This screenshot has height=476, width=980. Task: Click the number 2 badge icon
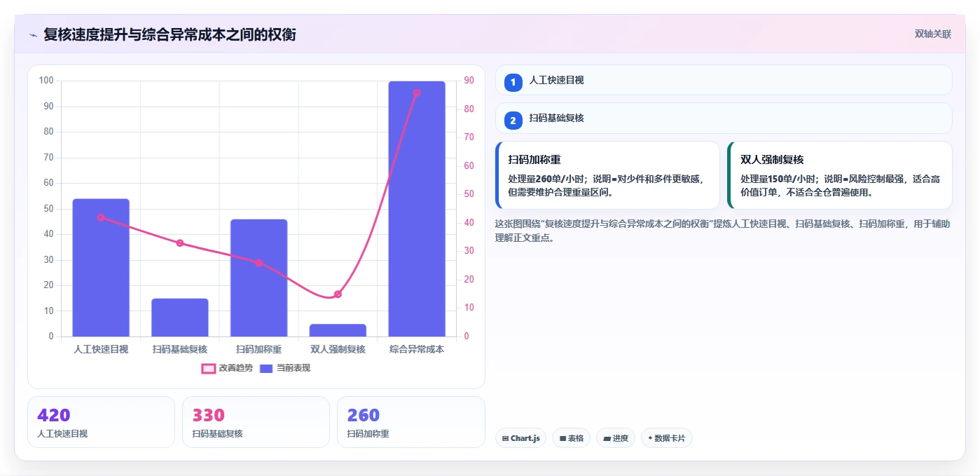tap(513, 121)
